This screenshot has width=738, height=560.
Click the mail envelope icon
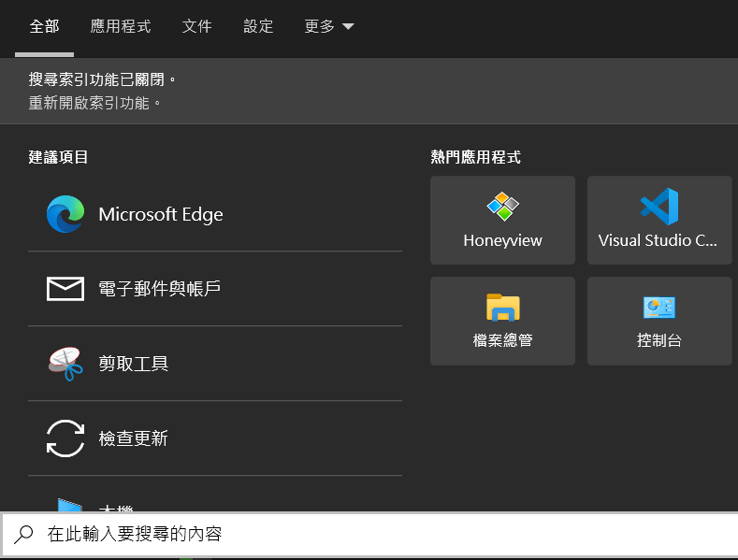click(x=65, y=289)
